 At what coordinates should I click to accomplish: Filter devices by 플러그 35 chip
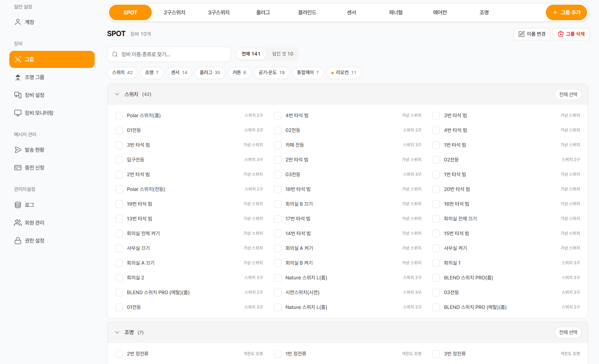click(210, 73)
